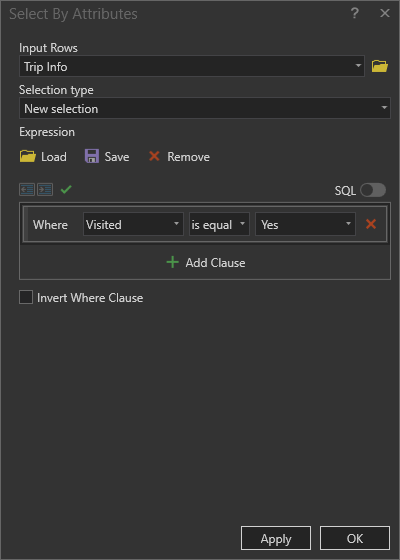Image resolution: width=400 pixels, height=560 pixels.
Task: Open help via the question mark icon
Action: (355, 14)
